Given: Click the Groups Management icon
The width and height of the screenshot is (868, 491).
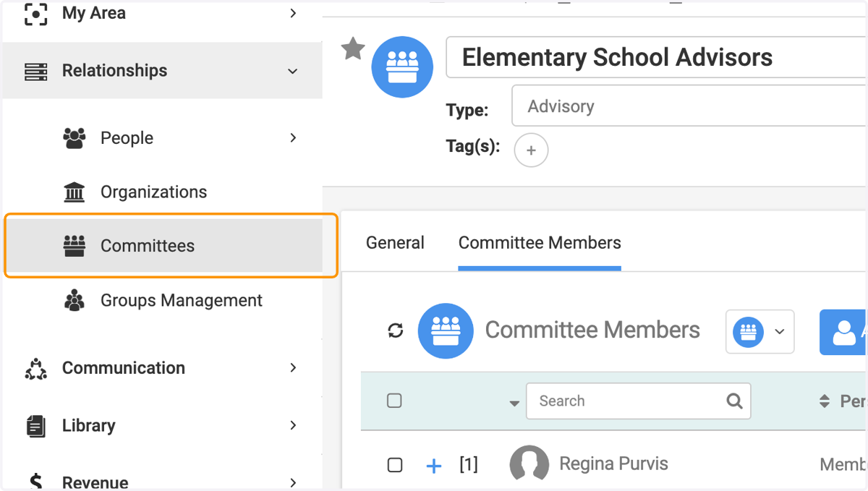Looking at the screenshot, I should pos(75,300).
